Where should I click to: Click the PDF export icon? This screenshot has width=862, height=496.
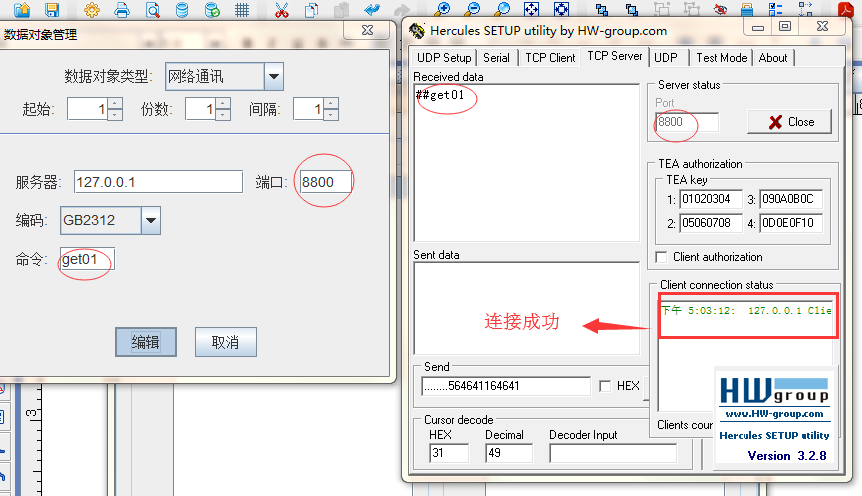click(x=847, y=9)
